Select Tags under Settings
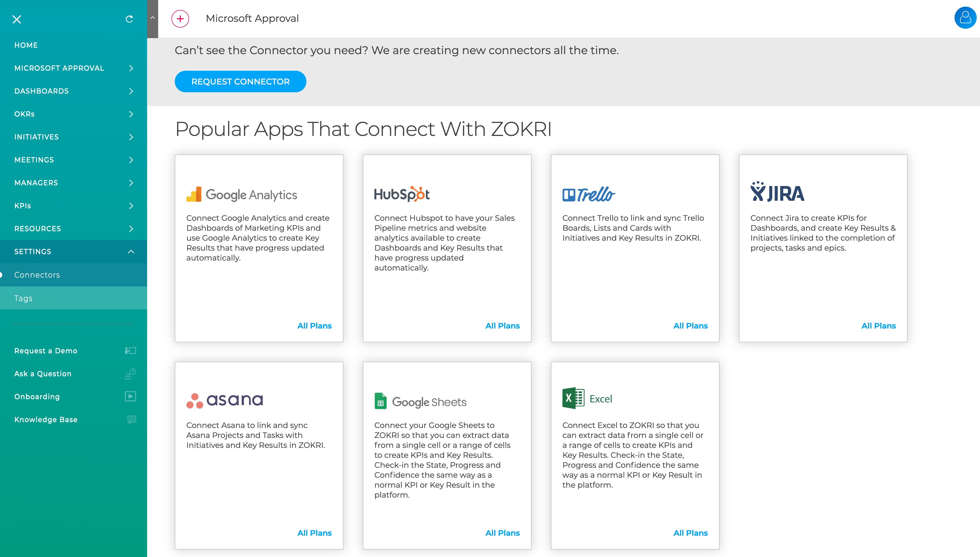980x557 pixels. click(x=74, y=298)
